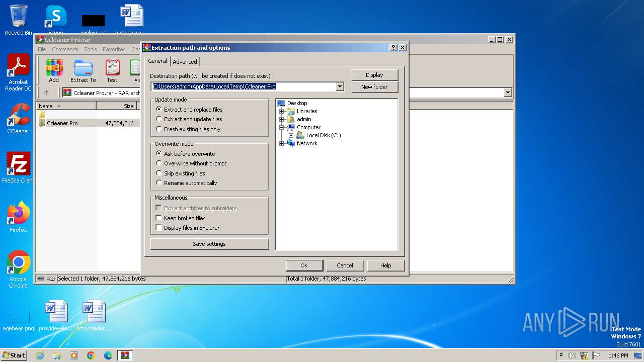Open the Commands menu
Image resolution: width=644 pixels, height=362 pixels.
coord(65,49)
